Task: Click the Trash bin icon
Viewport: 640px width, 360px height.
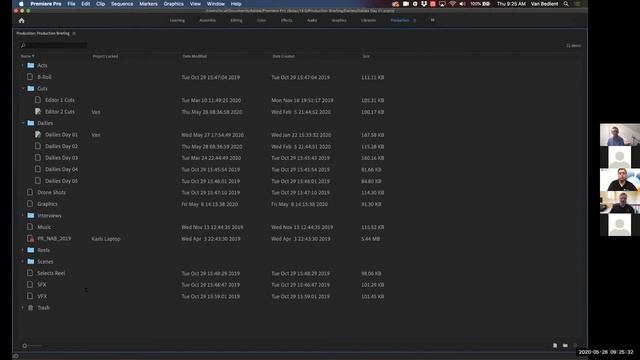Action: [x=30, y=308]
